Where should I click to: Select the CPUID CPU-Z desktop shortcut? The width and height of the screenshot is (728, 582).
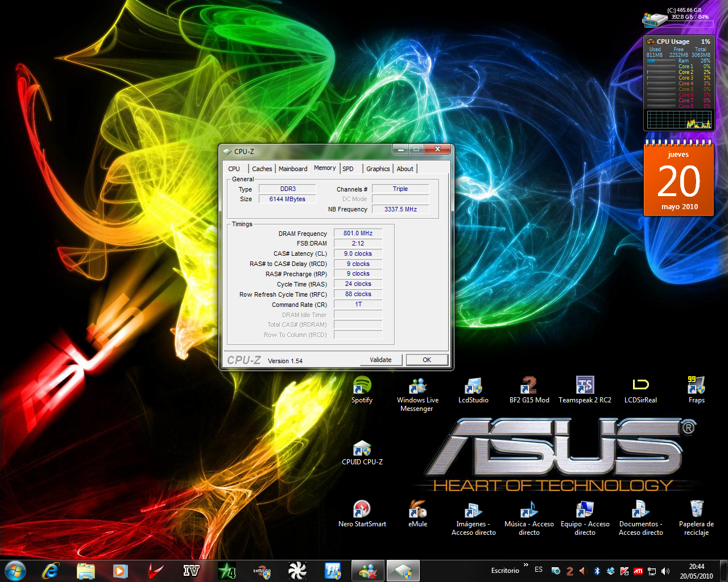click(362, 452)
